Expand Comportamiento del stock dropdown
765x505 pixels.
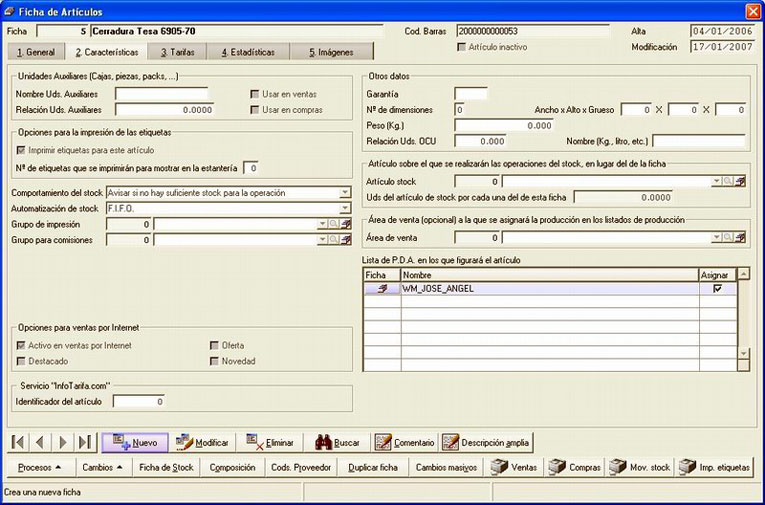point(345,193)
